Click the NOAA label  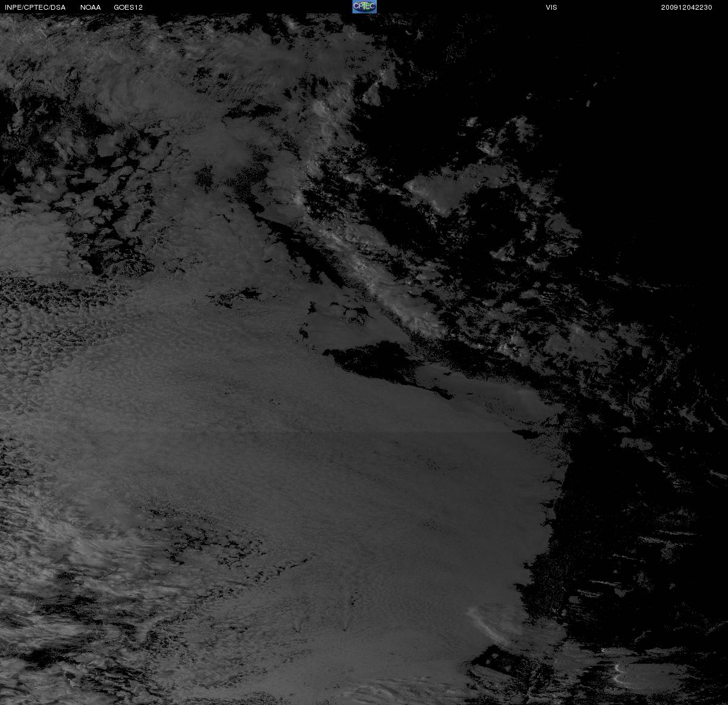tap(91, 7)
